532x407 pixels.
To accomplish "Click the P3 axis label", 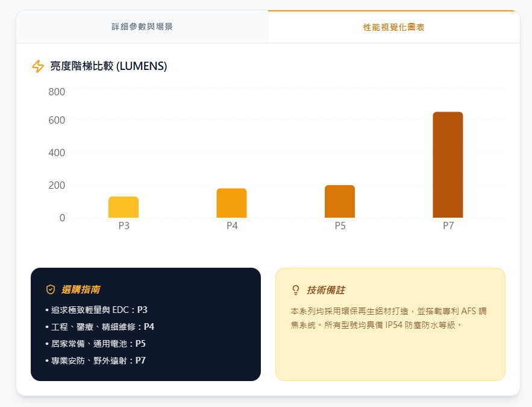I will pos(124,226).
